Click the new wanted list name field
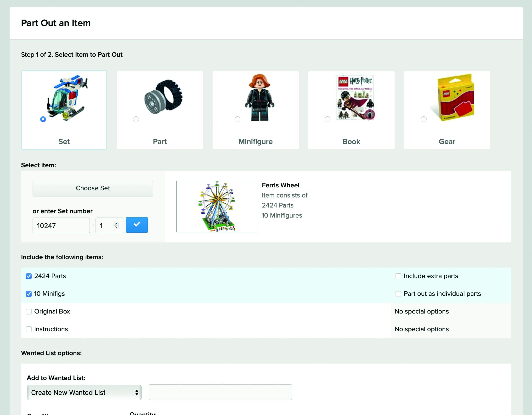The height and width of the screenshot is (415, 532). pyautogui.click(x=220, y=392)
